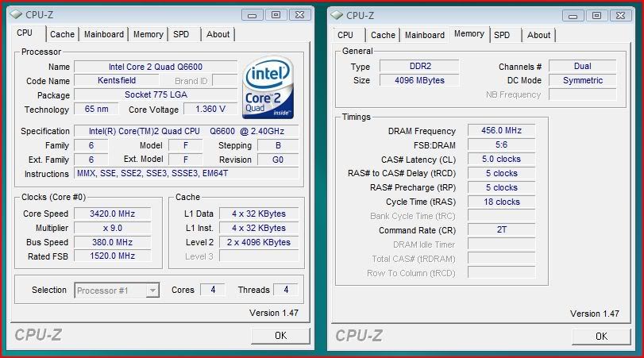This screenshot has height=358, width=644.
Task: Click CPU-Z app icon in right window title bar
Action: pyautogui.click(x=337, y=15)
